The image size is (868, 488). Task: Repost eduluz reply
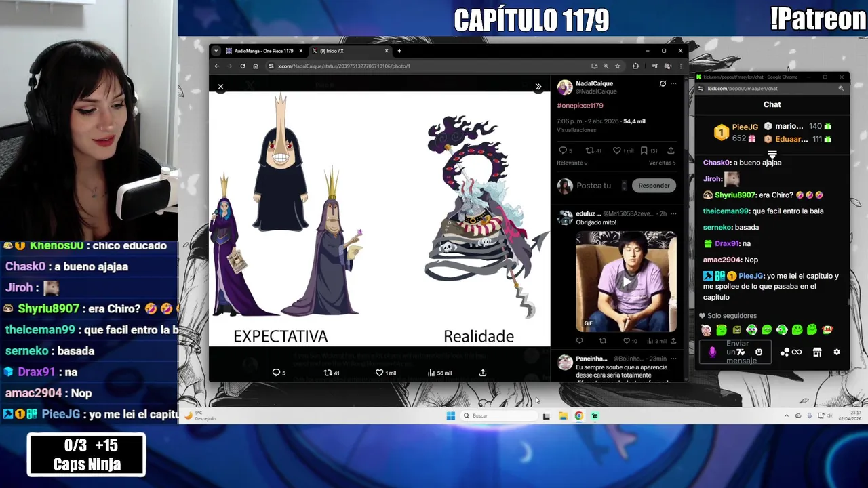pyautogui.click(x=602, y=341)
